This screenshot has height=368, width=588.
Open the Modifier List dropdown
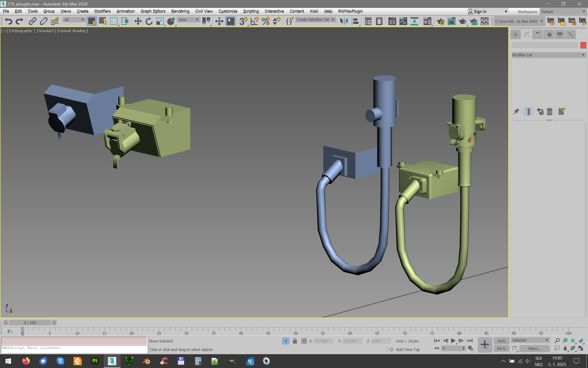[x=549, y=55]
